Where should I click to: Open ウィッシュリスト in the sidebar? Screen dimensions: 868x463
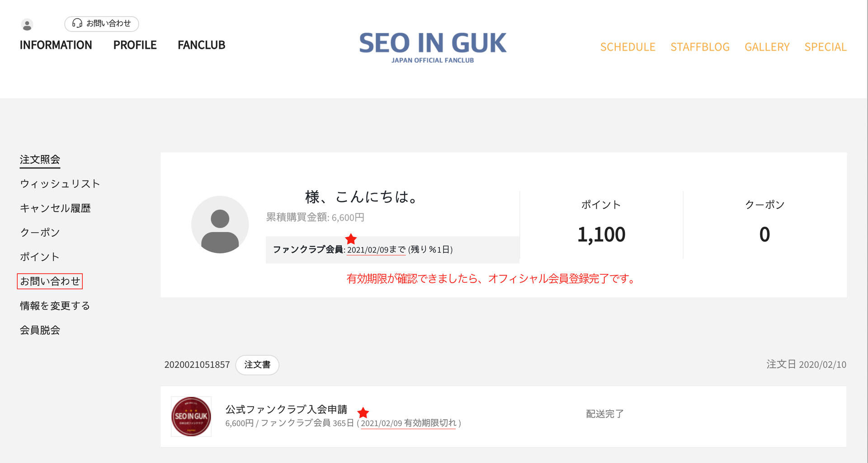60,184
